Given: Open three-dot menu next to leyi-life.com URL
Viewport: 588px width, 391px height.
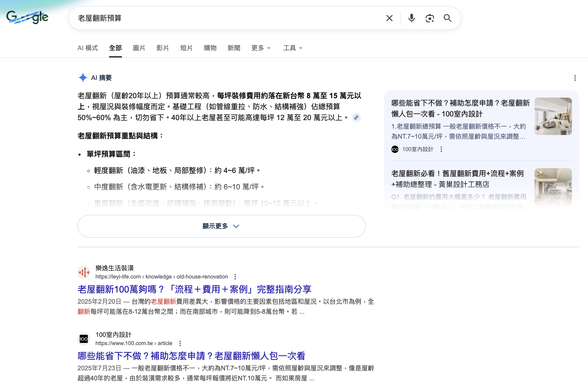Looking at the screenshot, I should 235,277.
